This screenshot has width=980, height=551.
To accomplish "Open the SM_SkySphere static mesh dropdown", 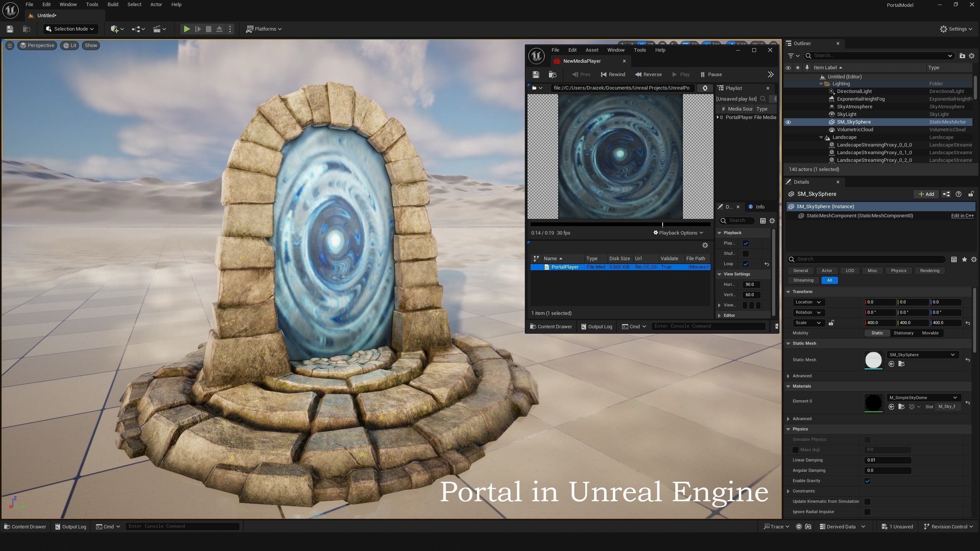I will 923,355.
